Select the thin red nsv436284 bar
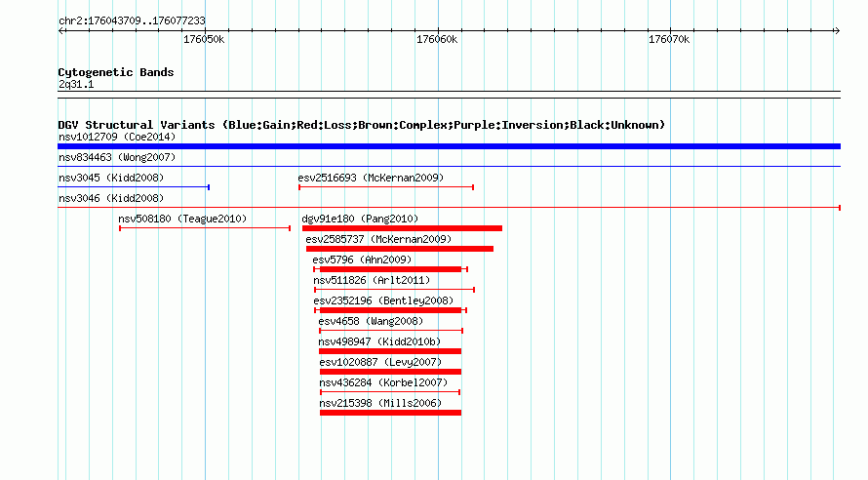The height and width of the screenshot is (480, 868). (390, 392)
